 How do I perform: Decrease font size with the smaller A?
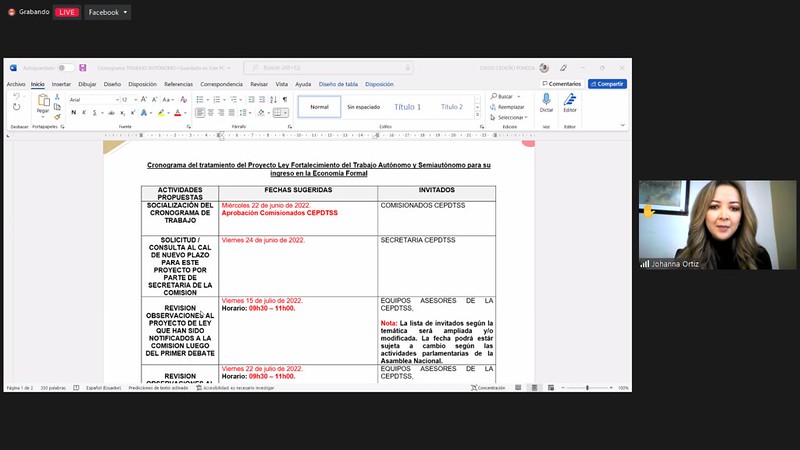[x=154, y=99]
